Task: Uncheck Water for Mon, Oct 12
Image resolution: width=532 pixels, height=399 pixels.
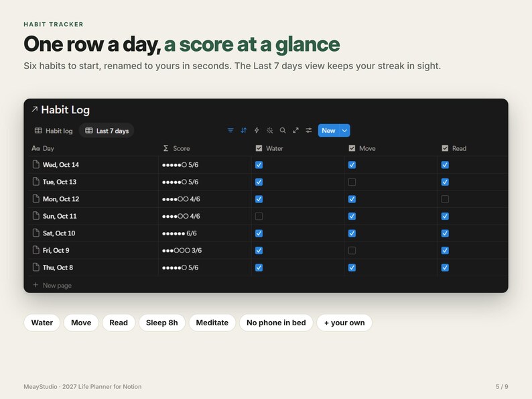Action: [259, 199]
